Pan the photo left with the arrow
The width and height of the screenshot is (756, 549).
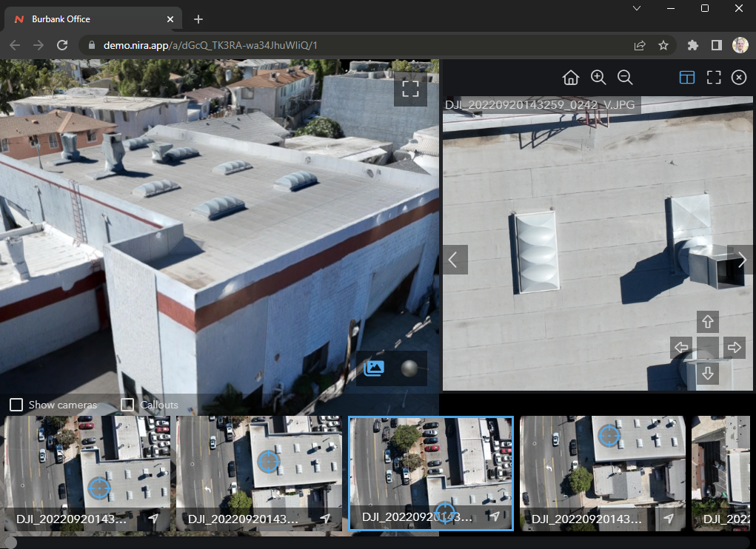(681, 347)
